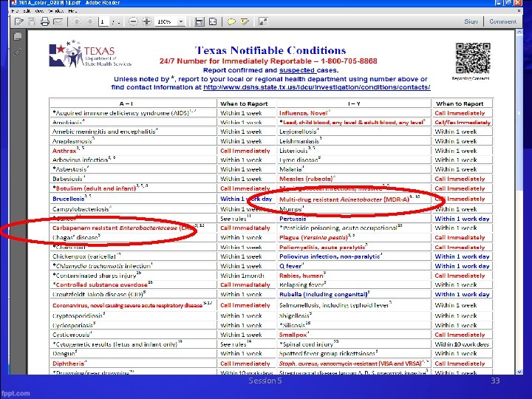This screenshot has height=399, width=532.
Task: Click the 'A – I' column header
Action: pos(126,104)
